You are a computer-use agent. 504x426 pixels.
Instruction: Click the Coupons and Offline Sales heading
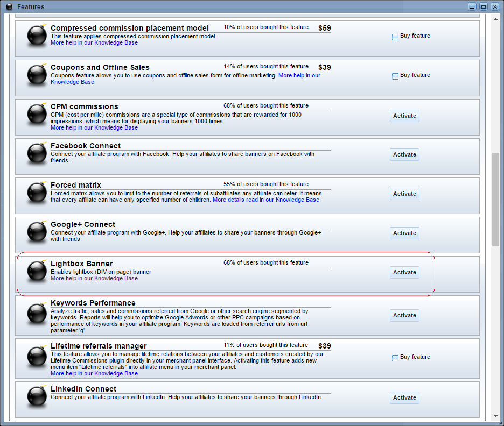(100, 67)
